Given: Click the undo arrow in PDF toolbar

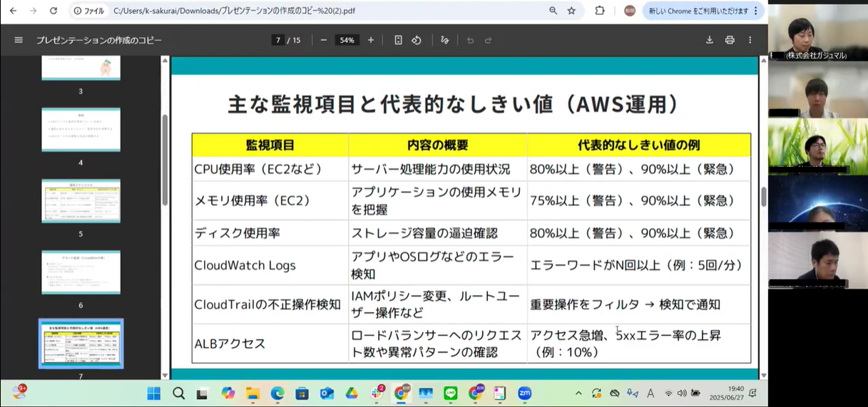Looking at the screenshot, I should 470,40.
